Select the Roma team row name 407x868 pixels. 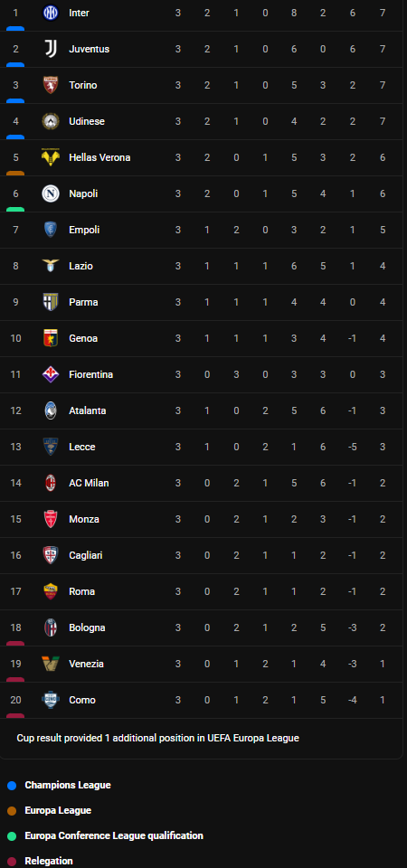(82, 591)
